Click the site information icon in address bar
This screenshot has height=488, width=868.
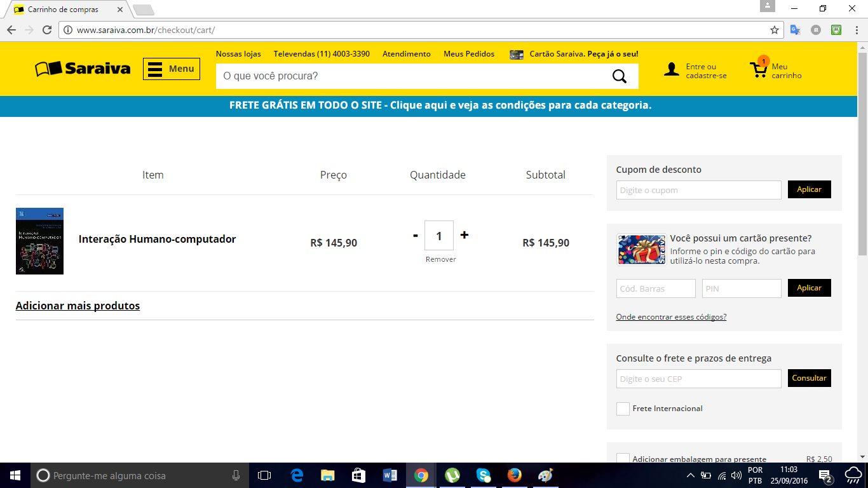coord(68,30)
